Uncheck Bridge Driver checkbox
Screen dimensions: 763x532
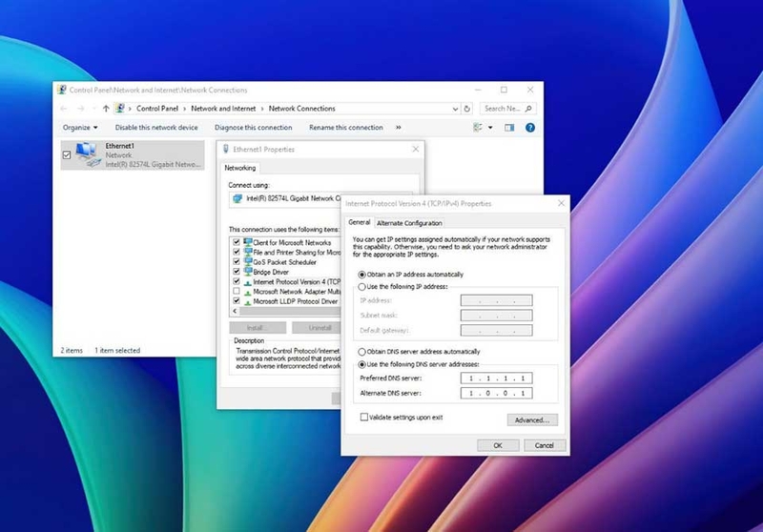[x=237, y=271]
